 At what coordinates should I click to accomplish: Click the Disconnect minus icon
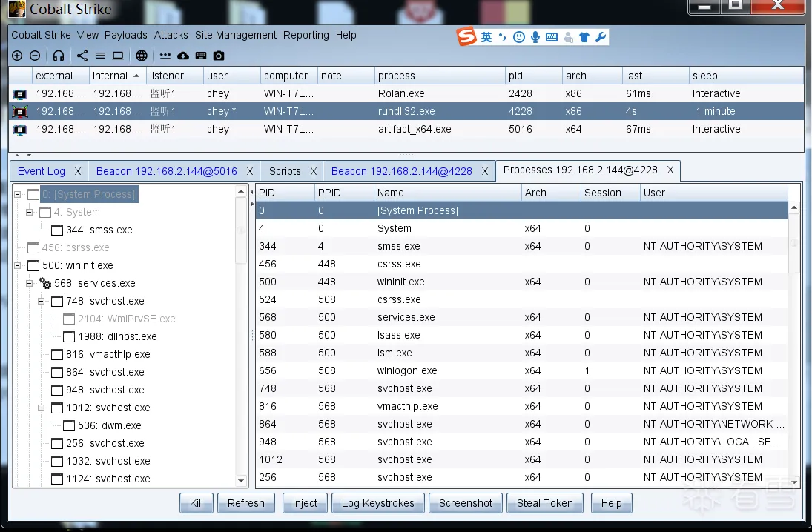[35, 56]
